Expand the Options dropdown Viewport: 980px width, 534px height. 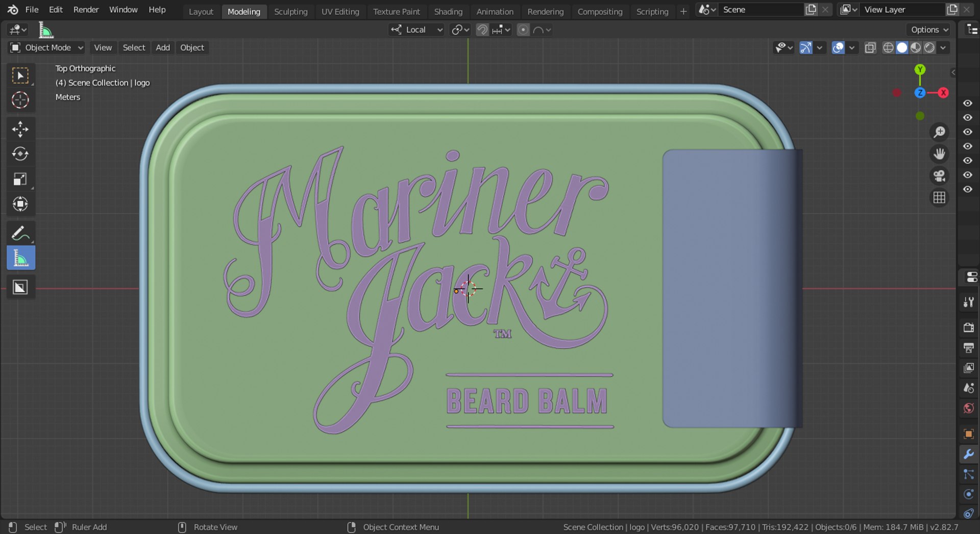point(929,30)
